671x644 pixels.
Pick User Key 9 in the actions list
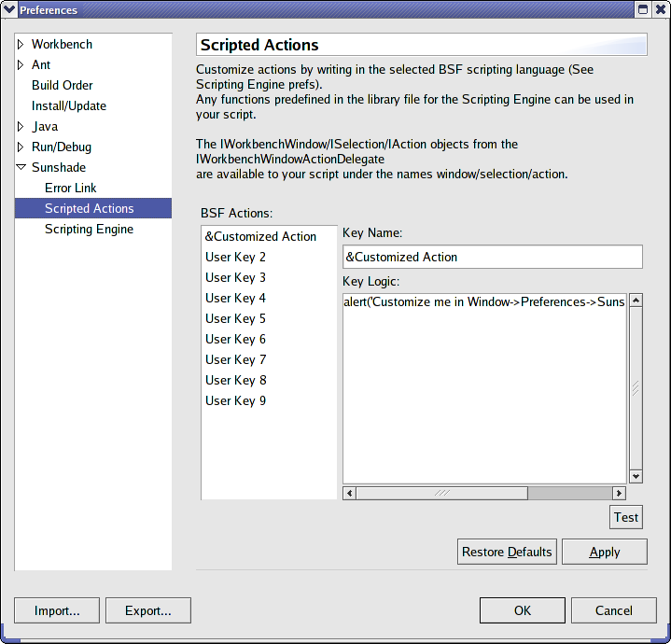(235, 401)
